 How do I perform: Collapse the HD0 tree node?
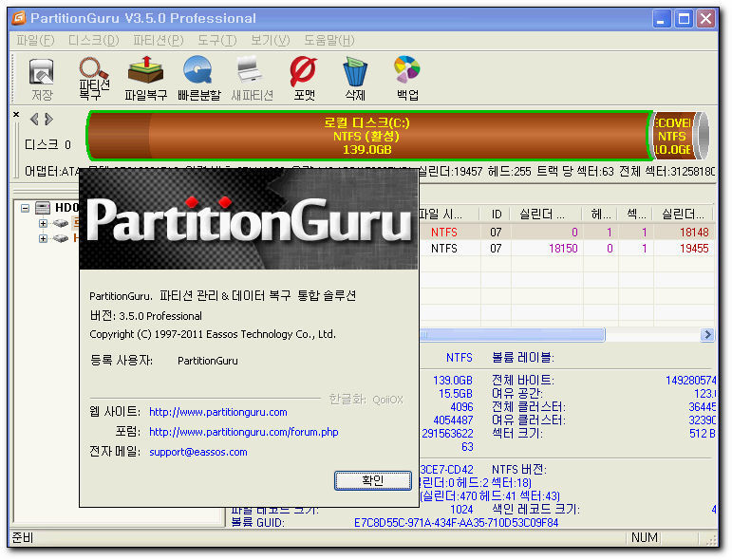pos(26,208)
